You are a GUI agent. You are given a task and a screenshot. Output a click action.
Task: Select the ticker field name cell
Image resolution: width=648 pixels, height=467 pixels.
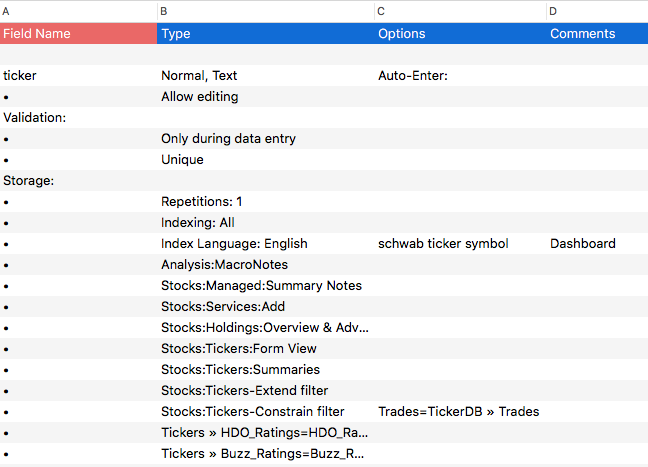[79, 76]
